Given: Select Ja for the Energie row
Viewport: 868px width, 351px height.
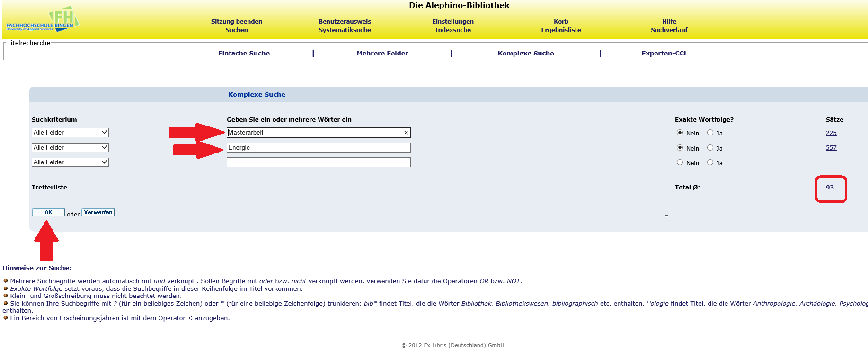Looking at the screenshot, I should [710, 148].
